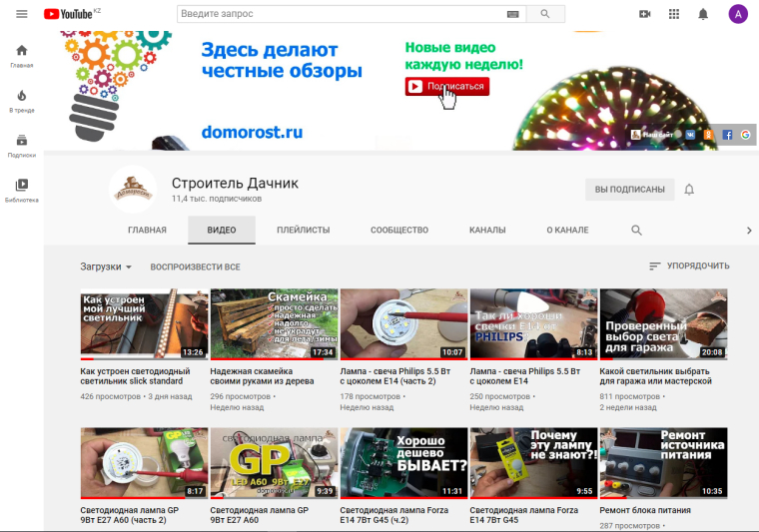Screen dimensions: 759x532
Task: Toggle channel notification bell
Action: click(689, 190)
